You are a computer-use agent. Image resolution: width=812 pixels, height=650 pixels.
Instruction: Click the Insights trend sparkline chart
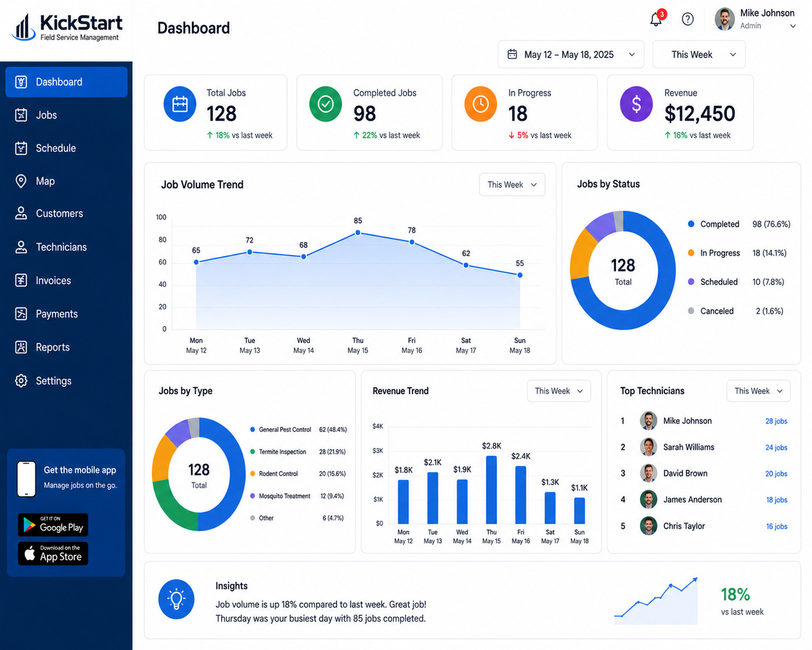point(656,601)
